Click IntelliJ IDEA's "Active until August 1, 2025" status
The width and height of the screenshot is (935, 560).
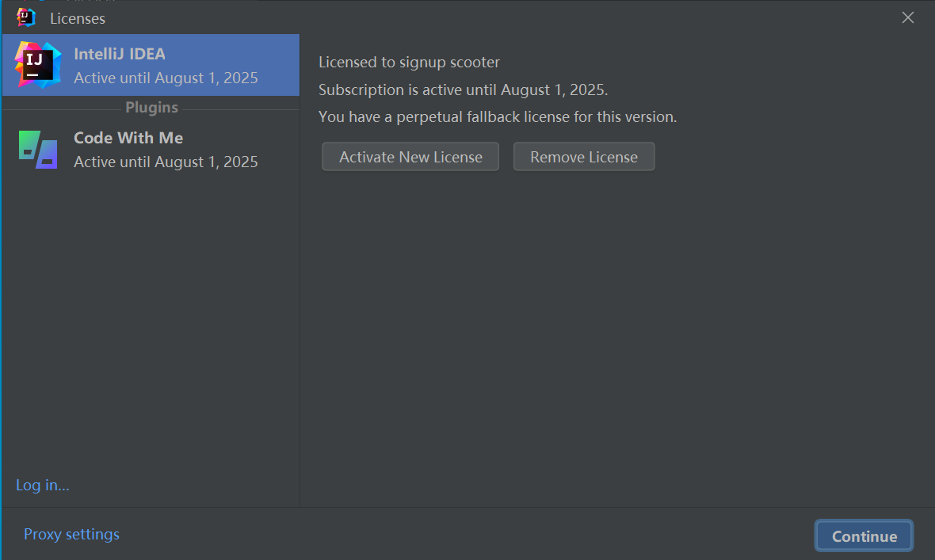(x=166, y=78)
